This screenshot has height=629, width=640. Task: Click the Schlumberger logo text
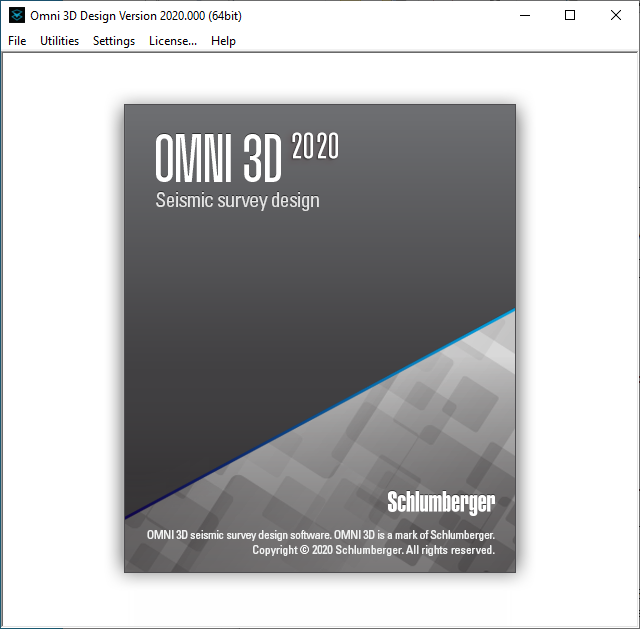[x=441, y=502]
